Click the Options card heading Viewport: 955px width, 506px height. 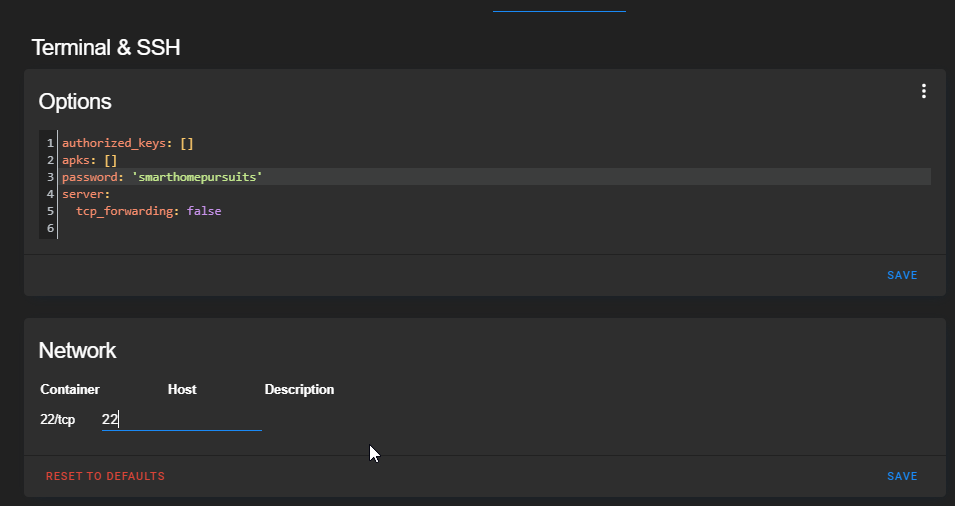75,101
